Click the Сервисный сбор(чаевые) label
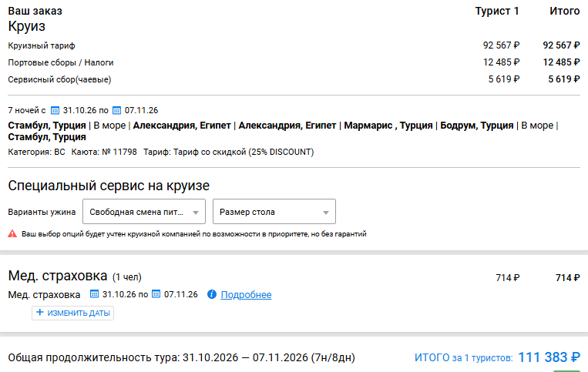Image resolution: width=588 pixels, height=372 pixels. (59, 79)
